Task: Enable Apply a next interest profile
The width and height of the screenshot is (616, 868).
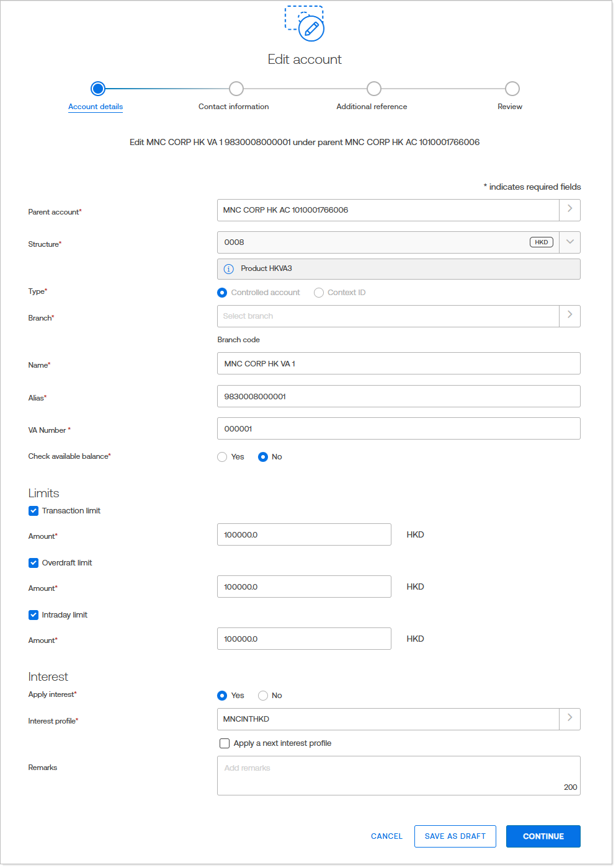Action: tap(225, 743)
